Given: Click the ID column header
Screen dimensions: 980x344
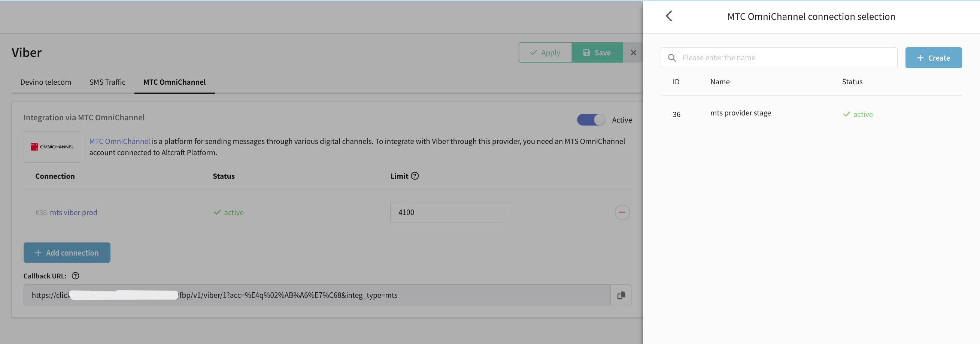Looking at the screenshot, I should (x=676, y=82).
